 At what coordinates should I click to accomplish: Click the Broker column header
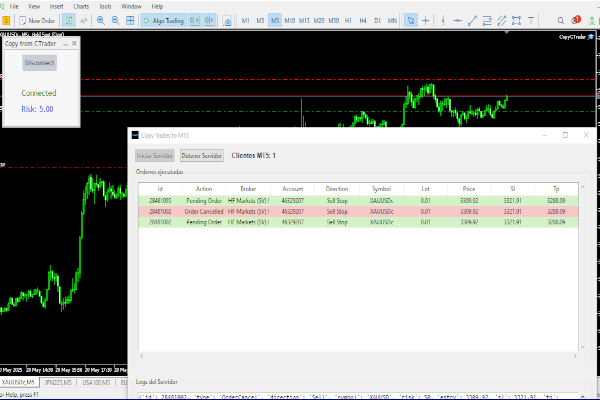tap(248, 189)
